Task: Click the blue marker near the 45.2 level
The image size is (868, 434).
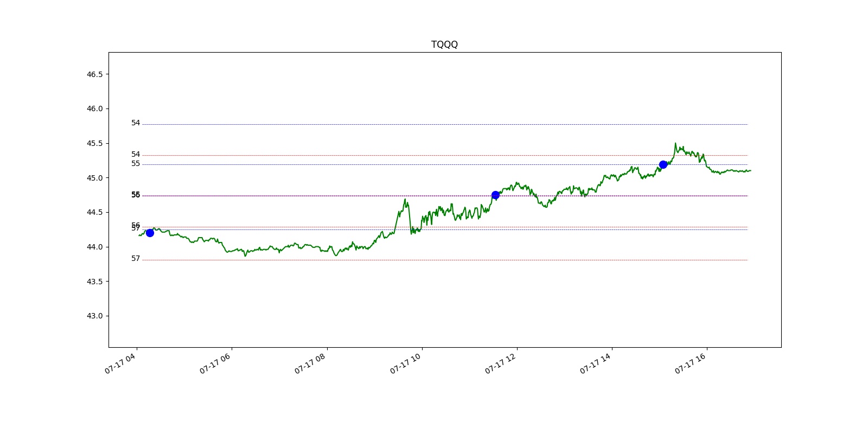Action: [663, 164]
